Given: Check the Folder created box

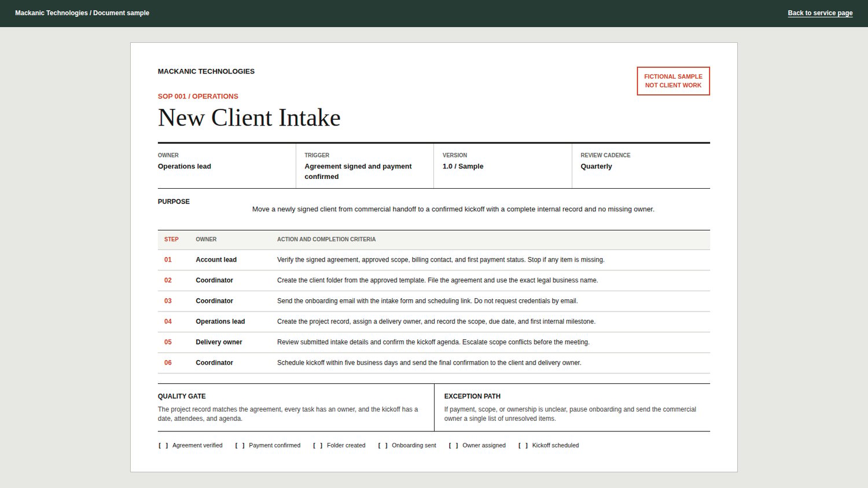Looking at the screenshot, I should pyautogui.click(x=318, y=445).
